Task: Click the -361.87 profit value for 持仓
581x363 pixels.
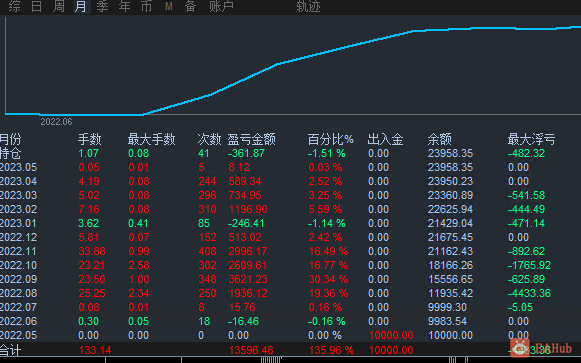Action: coord(246,153)
